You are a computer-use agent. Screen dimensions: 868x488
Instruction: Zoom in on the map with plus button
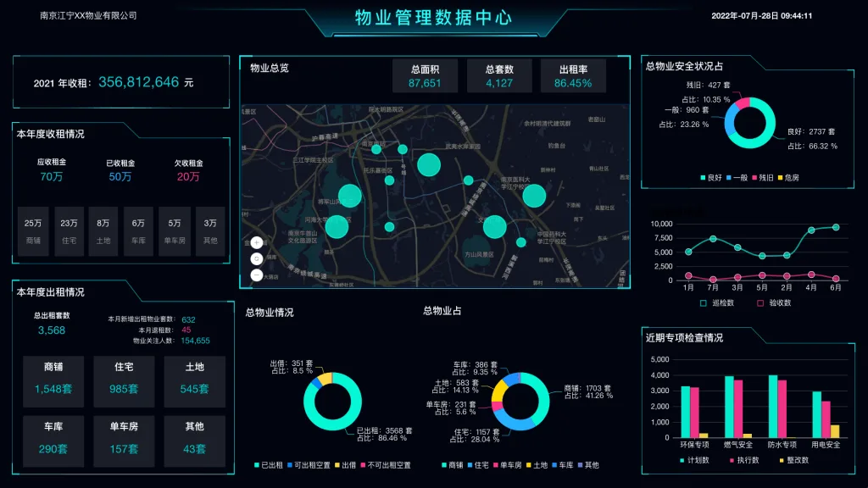point(256,242)
